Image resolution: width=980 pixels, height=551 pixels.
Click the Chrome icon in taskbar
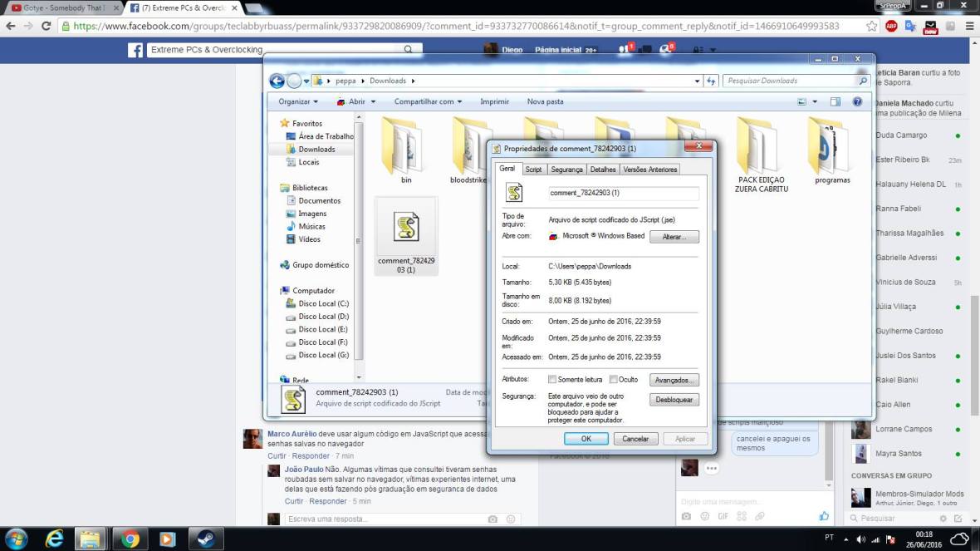coord(129,539)
